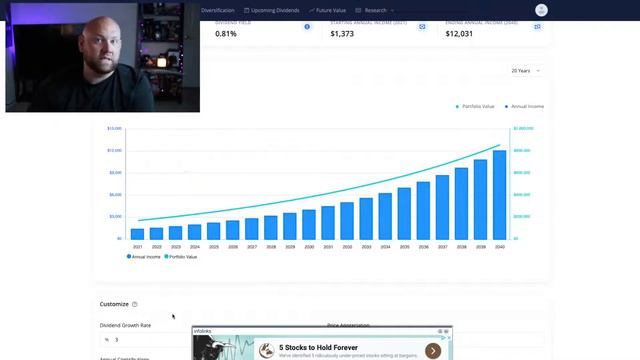Screen dimensions: 640x360
Task: Click the infolinks label on ad
Action: [202, 331]
